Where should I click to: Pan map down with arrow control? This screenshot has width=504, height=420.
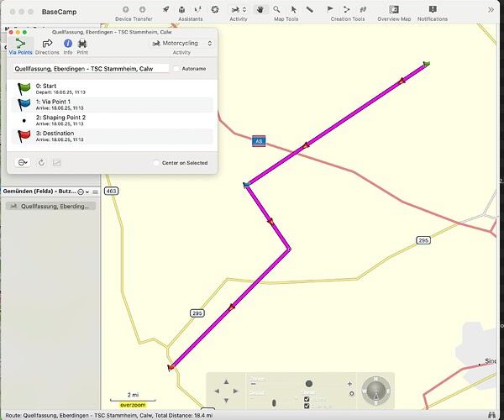[x=226, y=401]
